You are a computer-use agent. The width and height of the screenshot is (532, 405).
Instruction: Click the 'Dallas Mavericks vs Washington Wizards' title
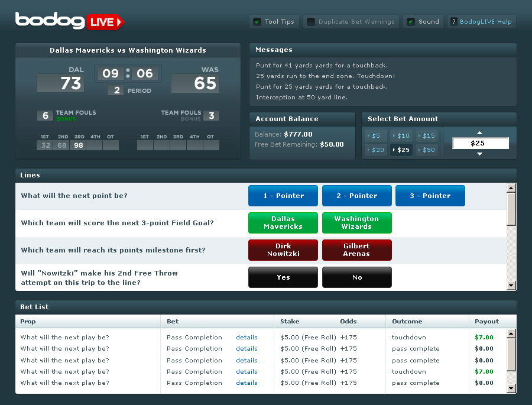click(128, 50)
